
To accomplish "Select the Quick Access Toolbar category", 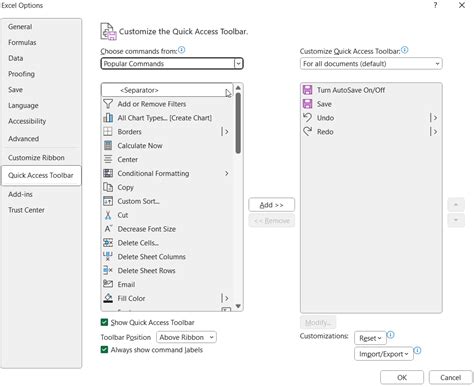I will tap(41, 175).
